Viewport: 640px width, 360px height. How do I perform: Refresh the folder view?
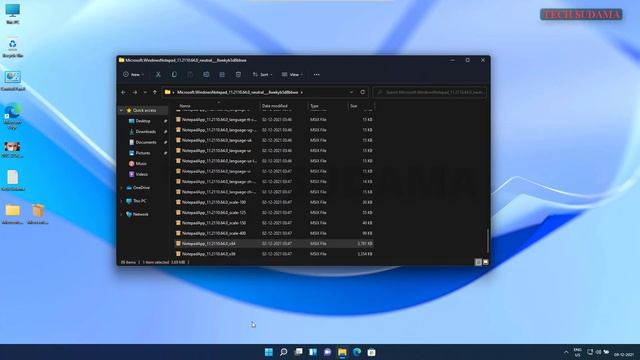pyautogui.click(x=362, y=92)
